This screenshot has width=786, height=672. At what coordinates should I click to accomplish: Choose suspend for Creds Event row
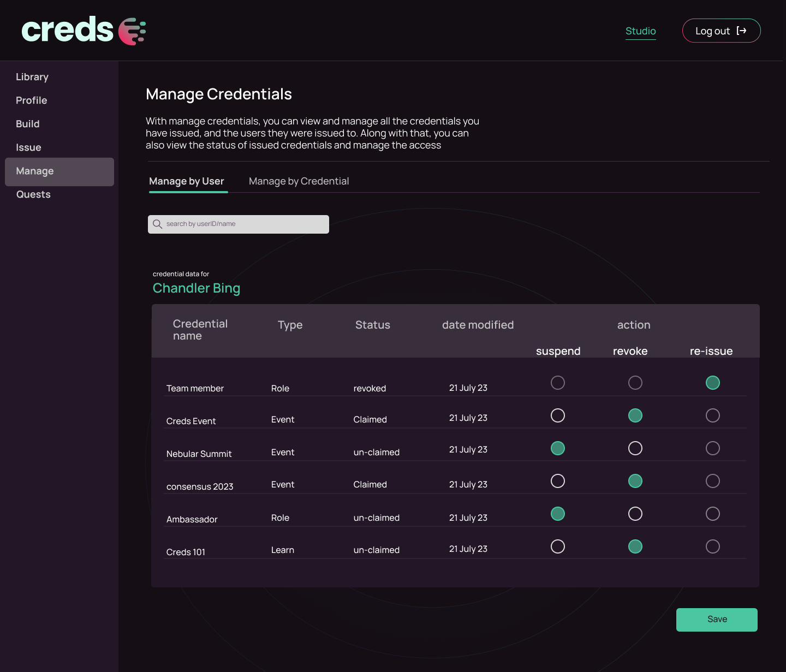pos(558,415)
